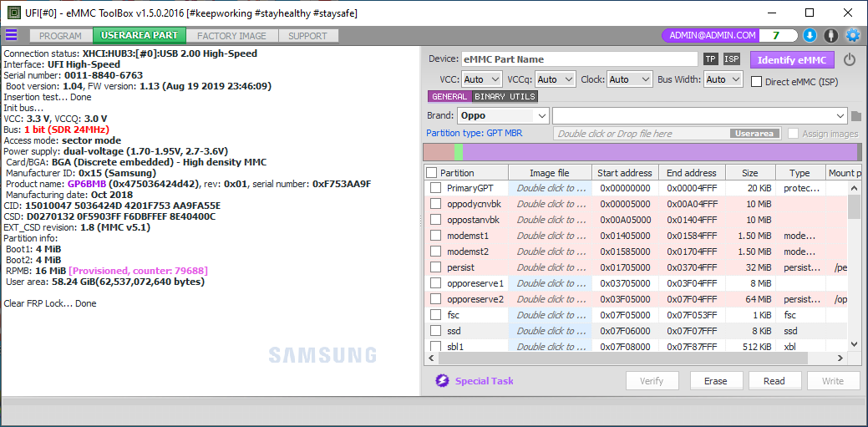Click the ISP pinout icon
The image size is (868, 427).
[732, 59]
